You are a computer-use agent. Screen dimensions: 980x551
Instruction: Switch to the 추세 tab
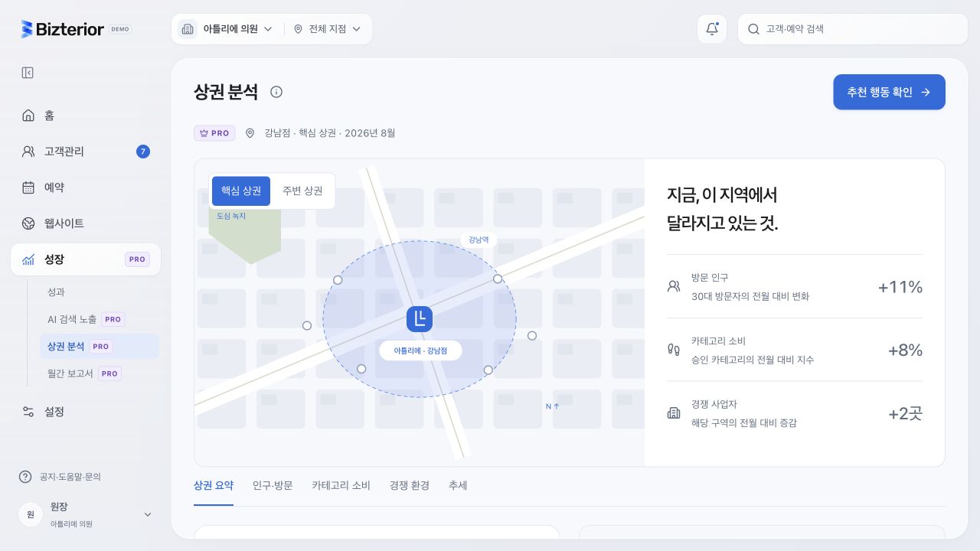pos(458,486)
